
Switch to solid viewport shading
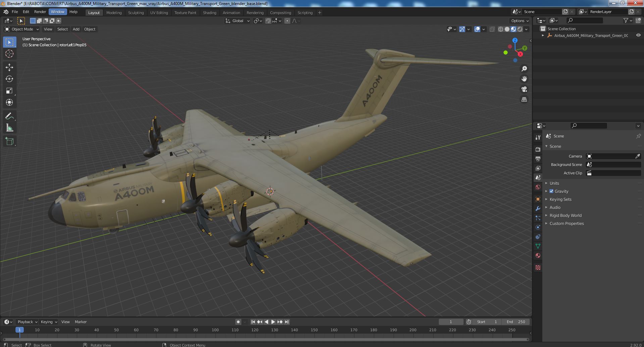click(507, 29)
